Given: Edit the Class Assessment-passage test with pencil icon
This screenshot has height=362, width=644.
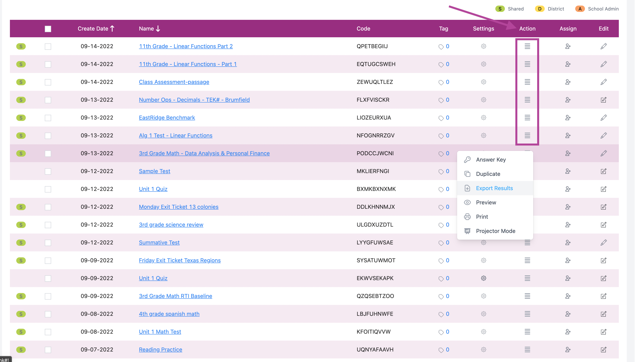Looking at the screenshot, I should click(604, 82).
